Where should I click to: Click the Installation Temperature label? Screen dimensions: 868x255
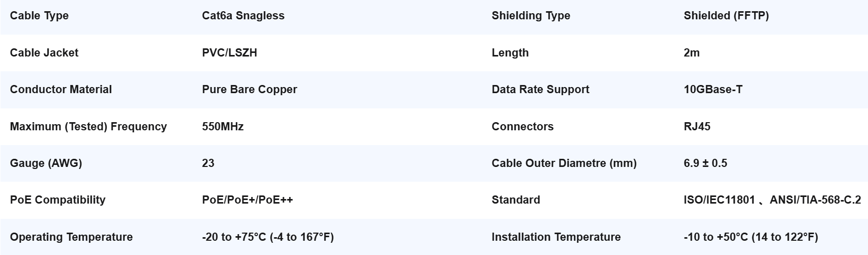pos(556,237)
